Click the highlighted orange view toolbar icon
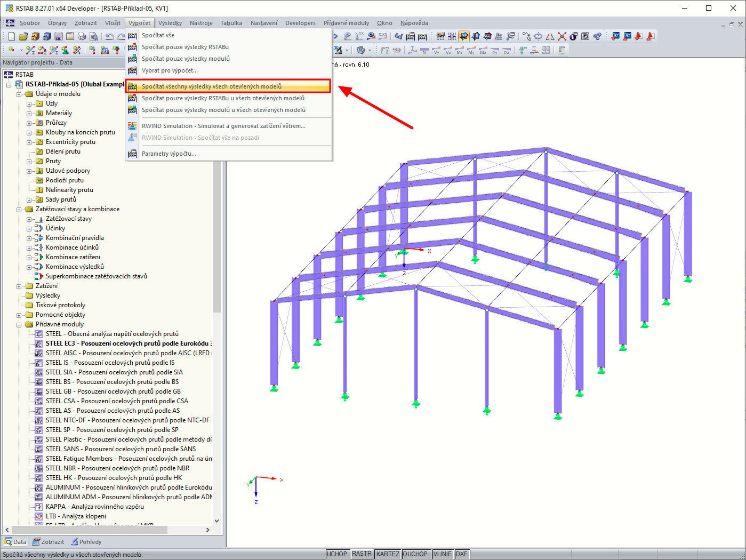The width and height of the screenshot is (746, 560). pos(464,36)
